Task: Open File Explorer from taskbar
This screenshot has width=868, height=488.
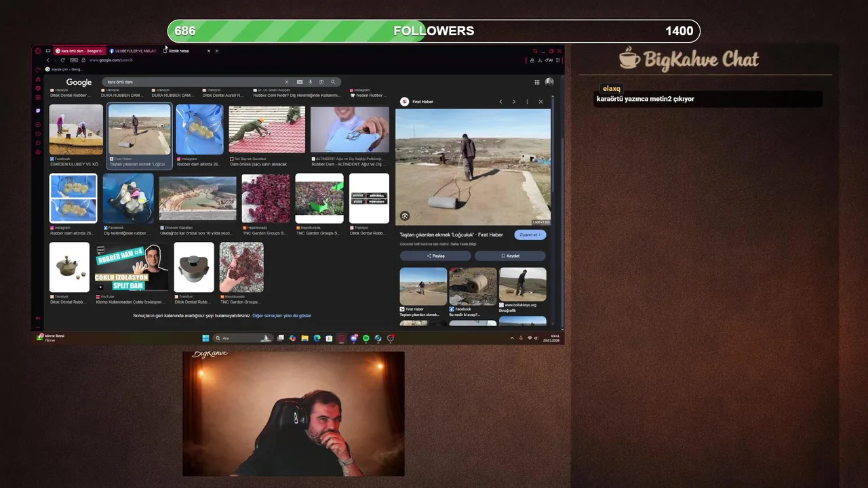Action: [x=304, y=338]
